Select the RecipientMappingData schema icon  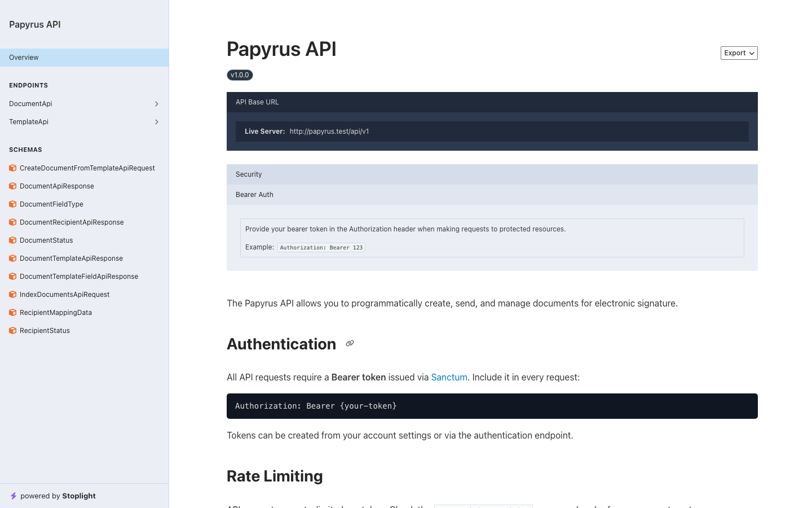tap(12, 312)
